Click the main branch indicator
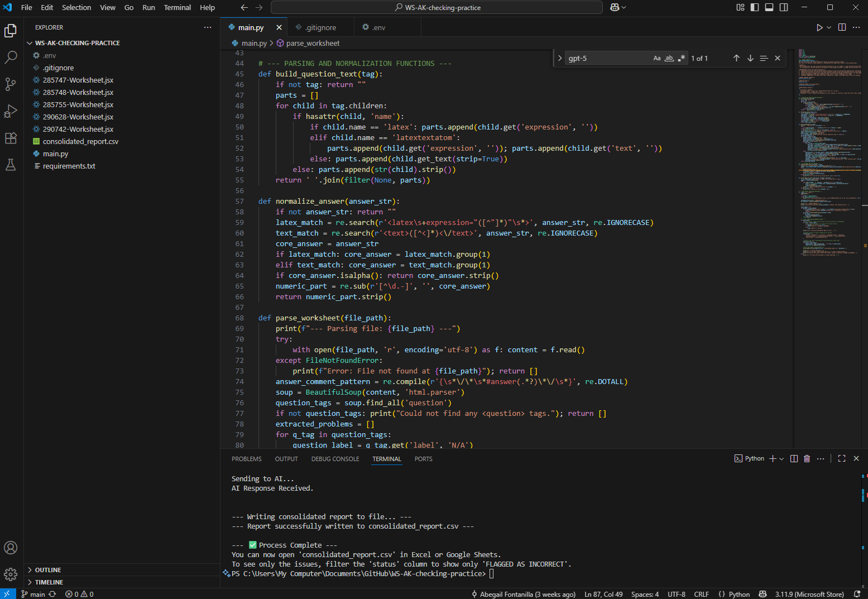 pyautogui.click(x=33, y=594)
